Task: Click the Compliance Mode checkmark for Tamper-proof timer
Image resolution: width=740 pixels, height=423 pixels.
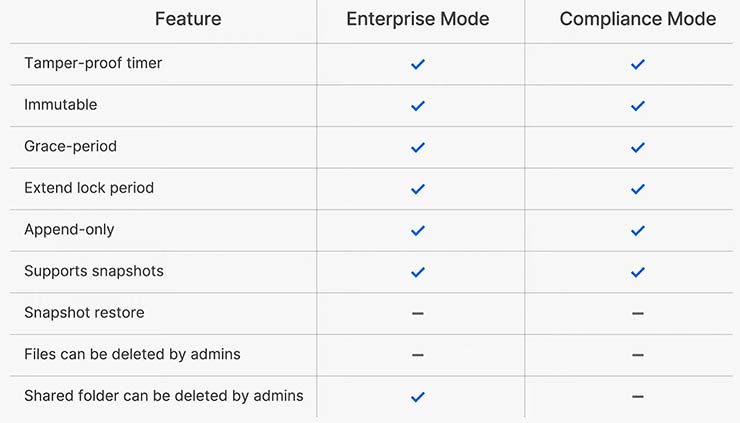Action: click(638, 64)
